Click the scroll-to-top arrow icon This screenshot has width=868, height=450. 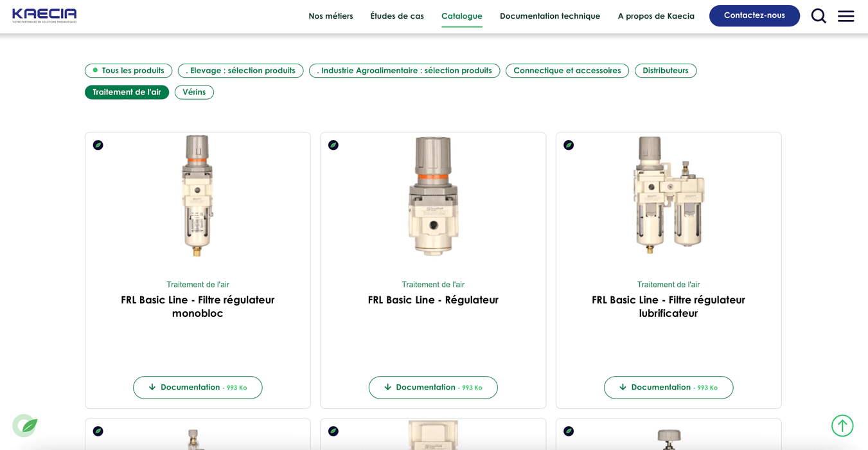pos(842,426)
